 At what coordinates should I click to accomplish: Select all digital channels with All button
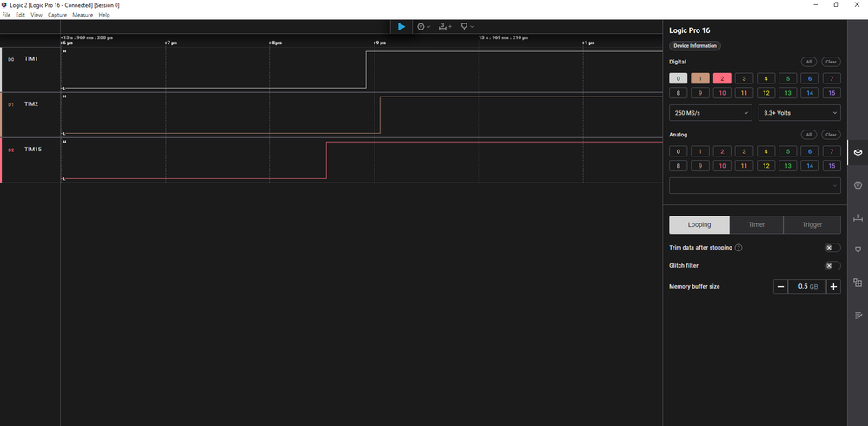tap(808, 62)
